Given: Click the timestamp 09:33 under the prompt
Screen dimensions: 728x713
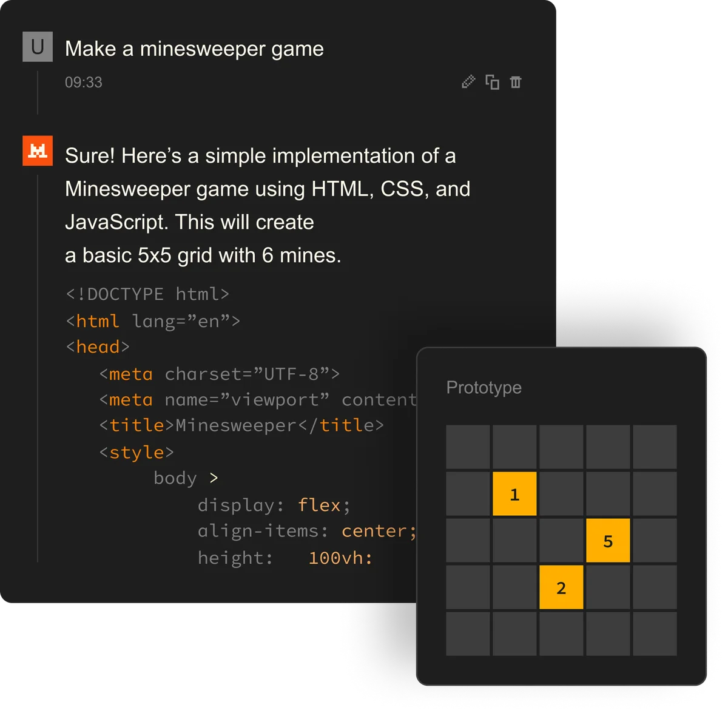Looking at the screenshot, I should (x=84, y=83).
